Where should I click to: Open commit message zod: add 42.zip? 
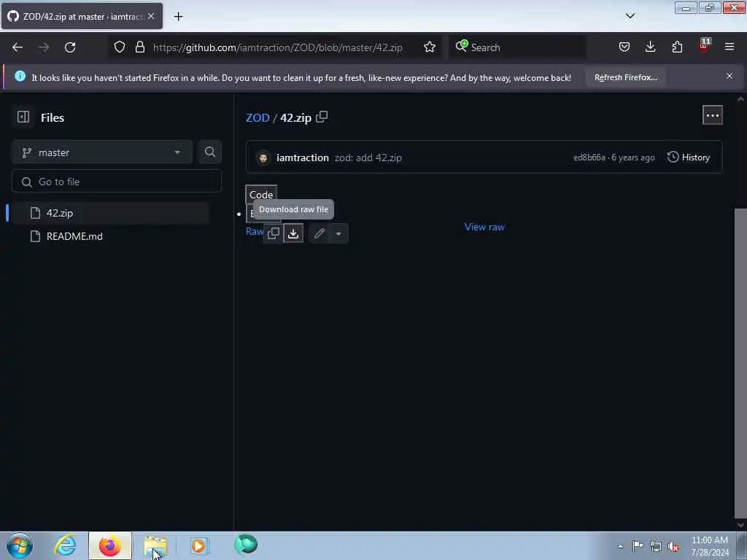click(368, 157)
